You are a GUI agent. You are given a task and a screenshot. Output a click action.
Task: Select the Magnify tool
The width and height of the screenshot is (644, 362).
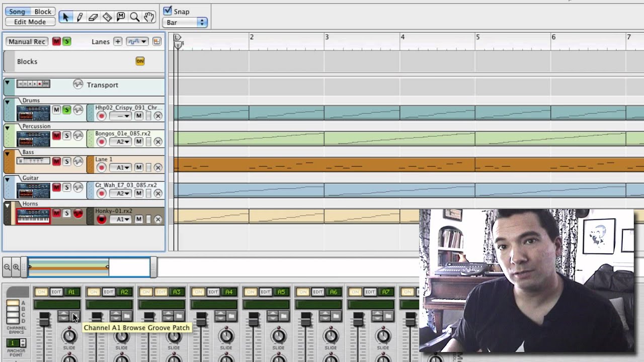coord(134,17)
